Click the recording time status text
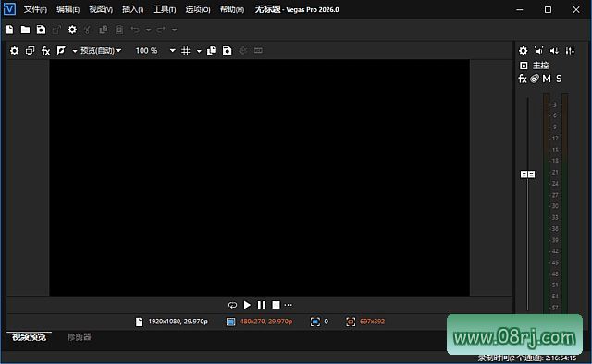 click(527, 358)
